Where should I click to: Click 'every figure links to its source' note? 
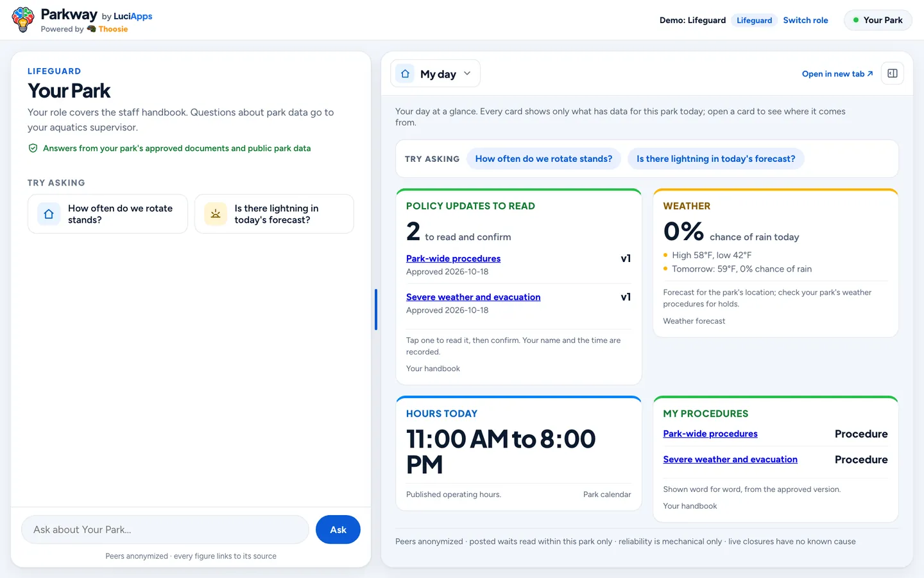(225, 556)
